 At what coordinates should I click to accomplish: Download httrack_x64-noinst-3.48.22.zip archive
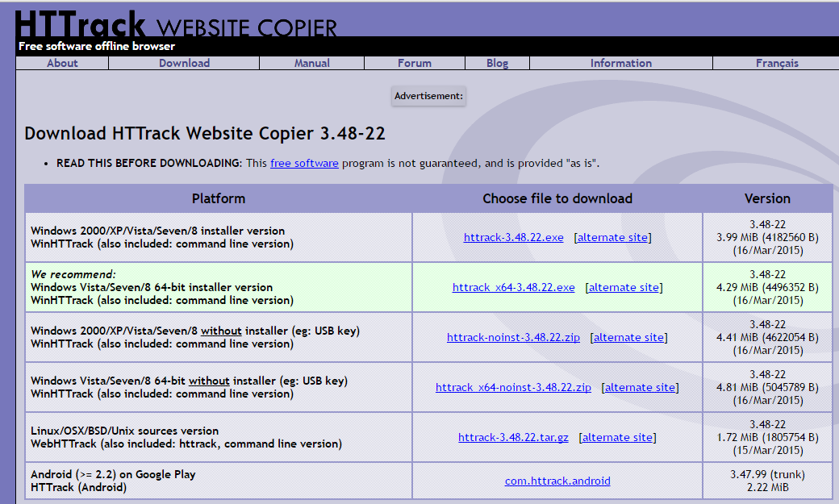[x=514, y=387]
